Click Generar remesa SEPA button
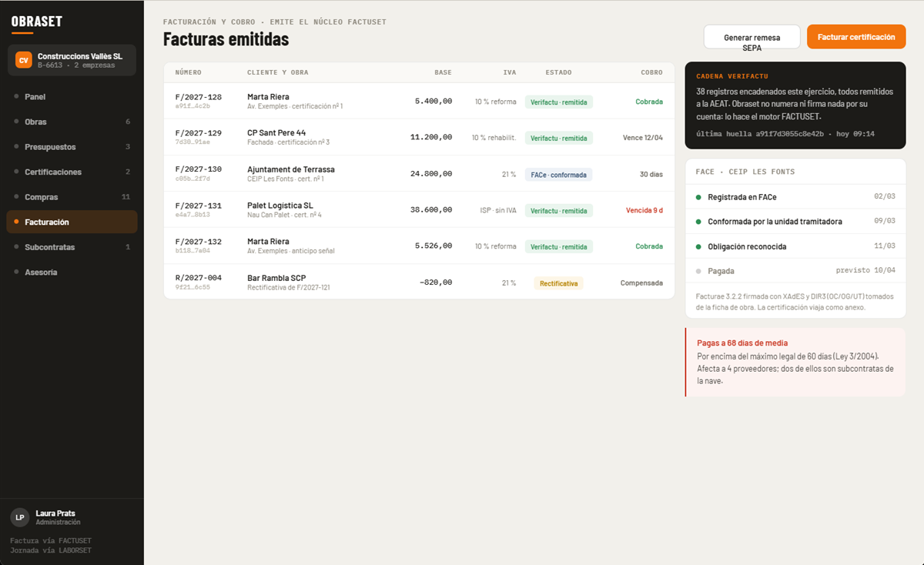Viewport: 924px width, 565px height. pyautogui.click(x=752, y=37)
